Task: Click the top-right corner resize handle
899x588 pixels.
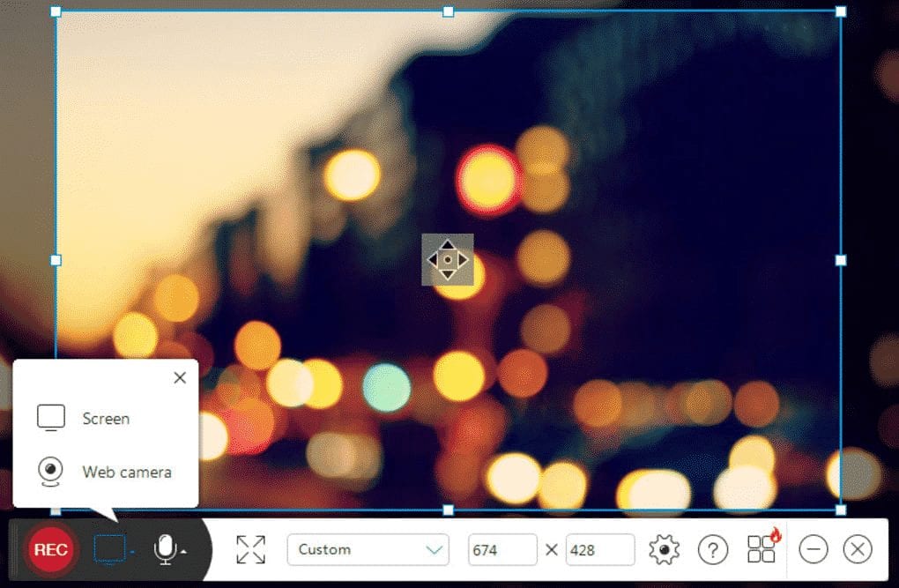Action: pos(841,11)
